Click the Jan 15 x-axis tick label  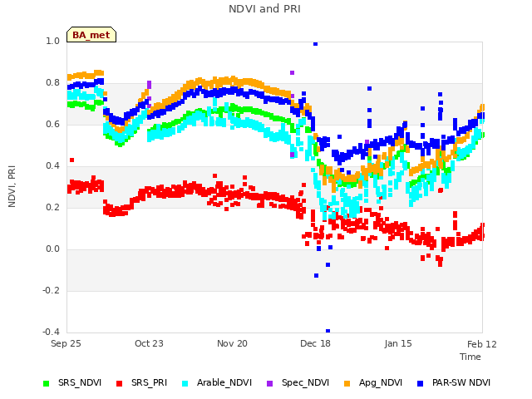[398, 343]
